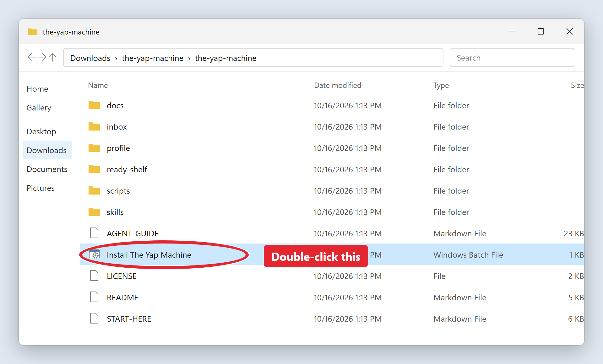Open Documents in the sidebar

coord(47,169)
